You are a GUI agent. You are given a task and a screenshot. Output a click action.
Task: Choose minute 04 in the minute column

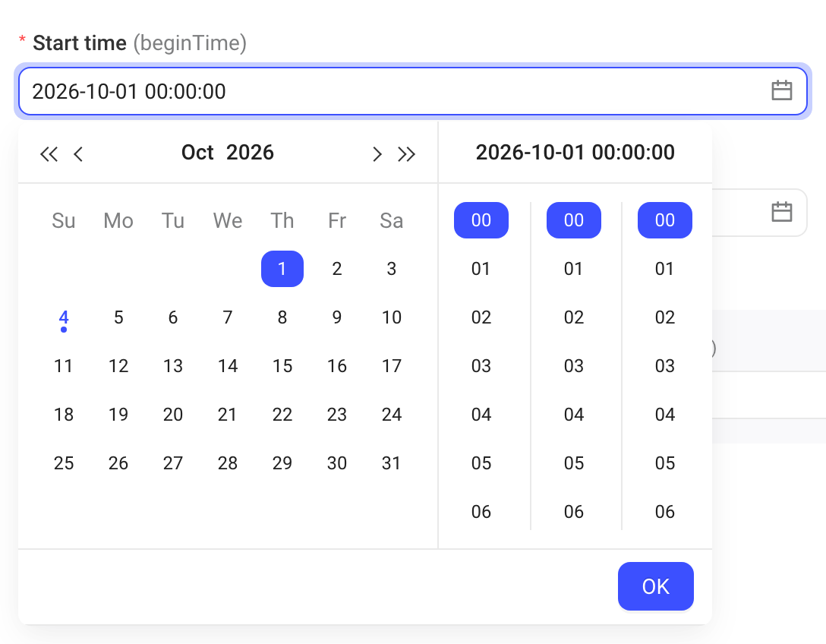coord(574,414)
